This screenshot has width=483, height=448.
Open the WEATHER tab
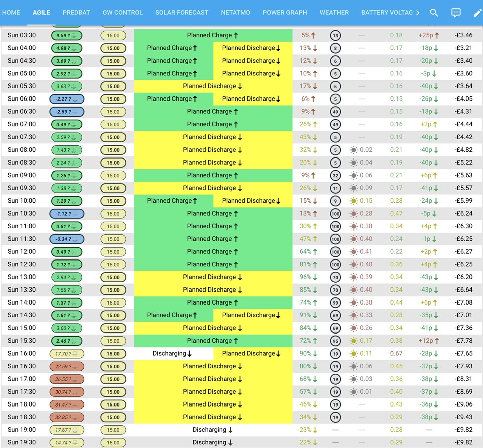pyautogui.click(x=334, y=12)
